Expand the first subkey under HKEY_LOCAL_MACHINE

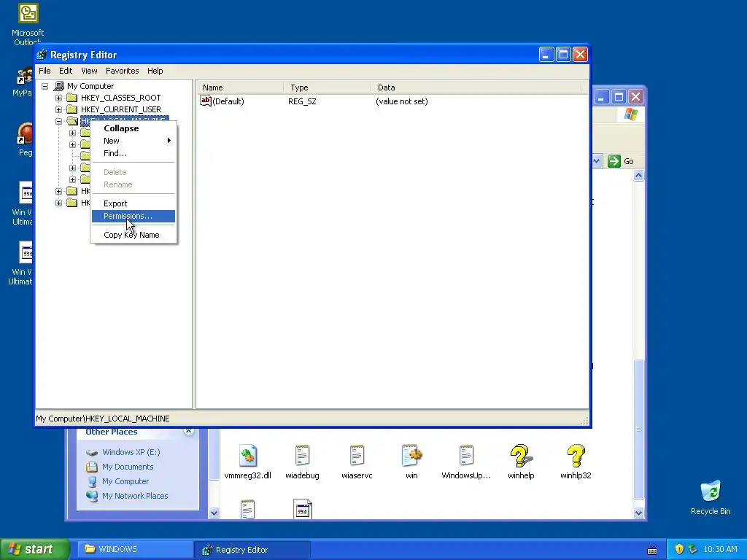[x=72, y=133]
